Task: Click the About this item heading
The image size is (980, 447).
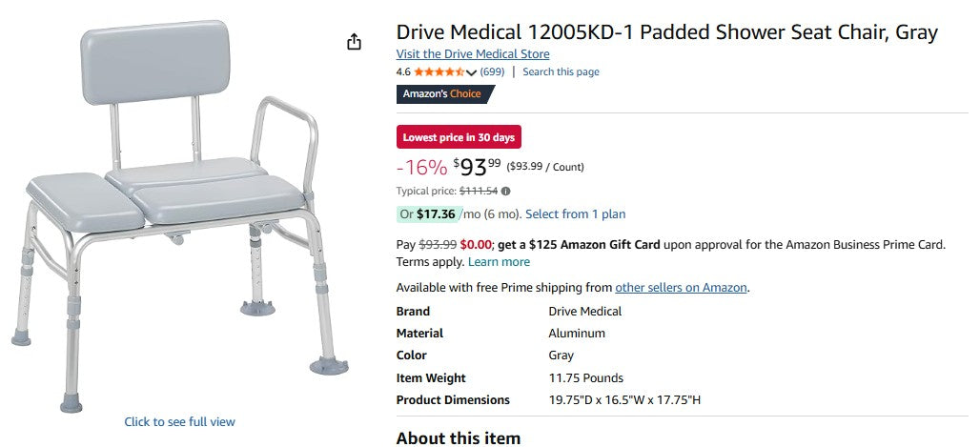Action: pyautogui.click(x=459, y=438)
